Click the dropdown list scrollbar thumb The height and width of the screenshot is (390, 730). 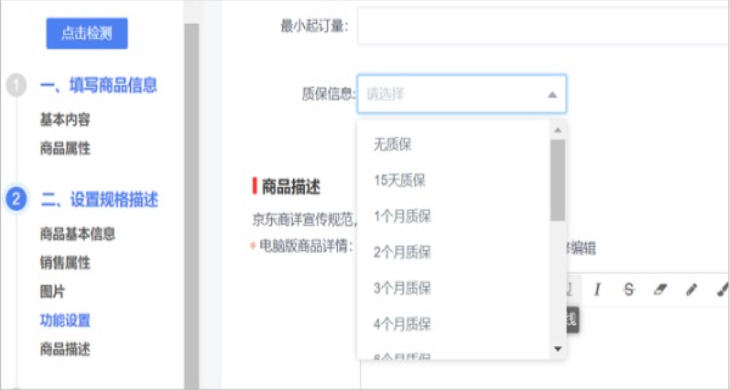click(558, 180)
